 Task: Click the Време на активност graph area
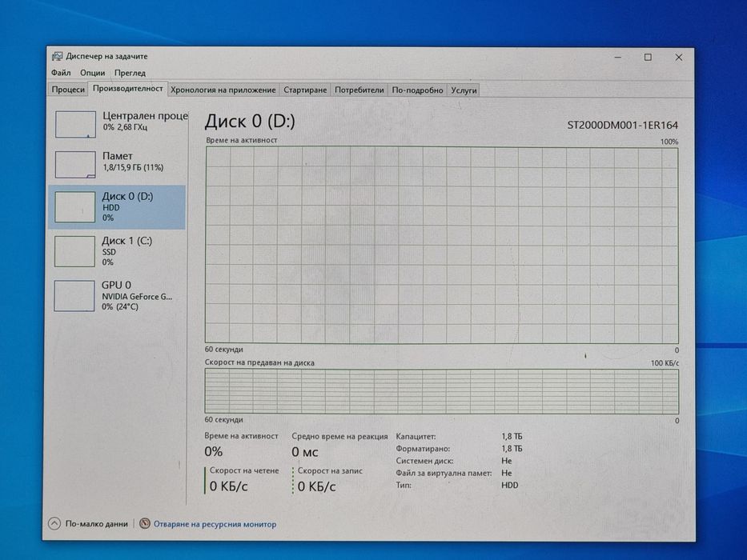442,245
